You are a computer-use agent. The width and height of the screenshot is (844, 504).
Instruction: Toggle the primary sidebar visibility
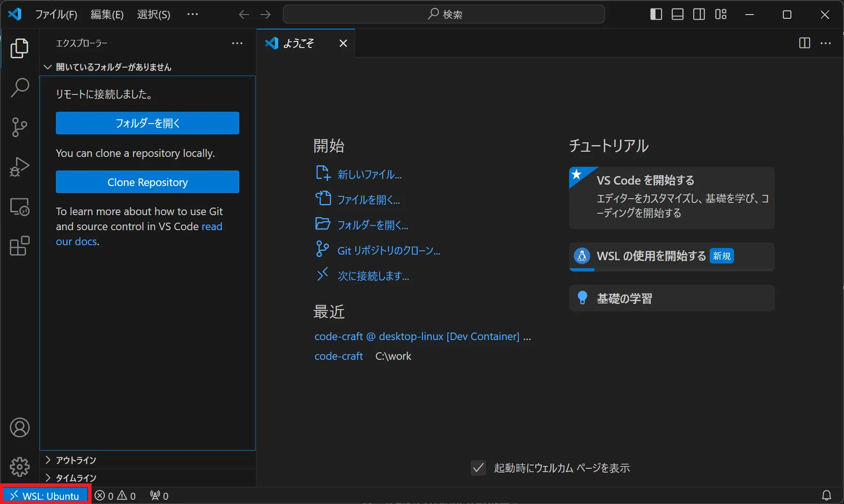click(656, 14)
